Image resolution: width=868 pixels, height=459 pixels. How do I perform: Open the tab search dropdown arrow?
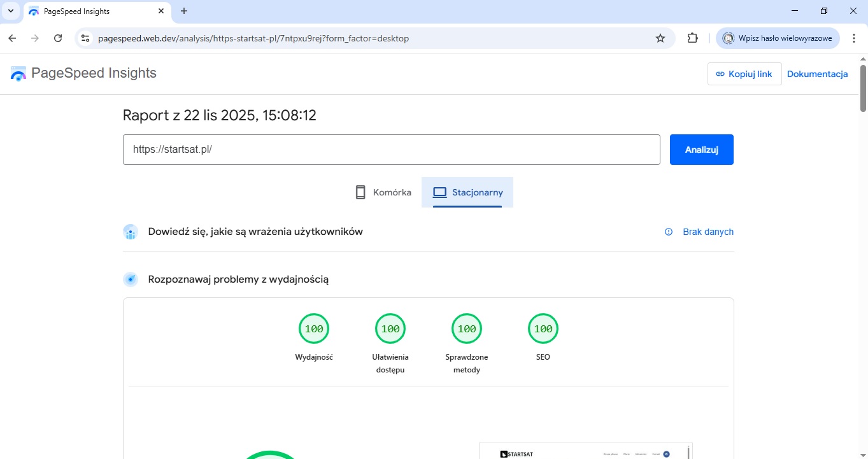click(x=11, y=11)
